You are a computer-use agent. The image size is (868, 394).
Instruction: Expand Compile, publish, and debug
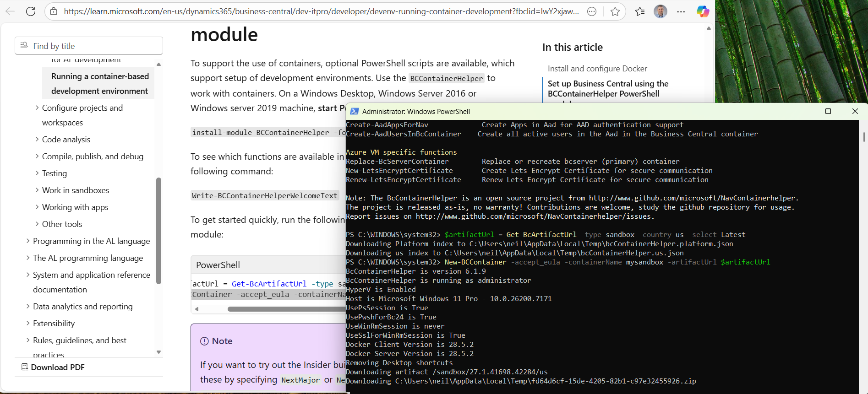37,156
